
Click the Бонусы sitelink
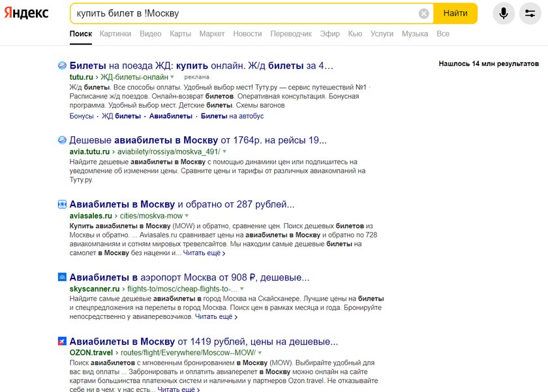(x=82, y=116)
